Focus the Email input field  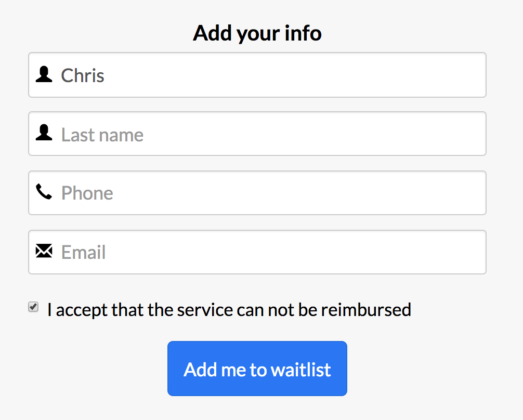(x=257, y=252)
